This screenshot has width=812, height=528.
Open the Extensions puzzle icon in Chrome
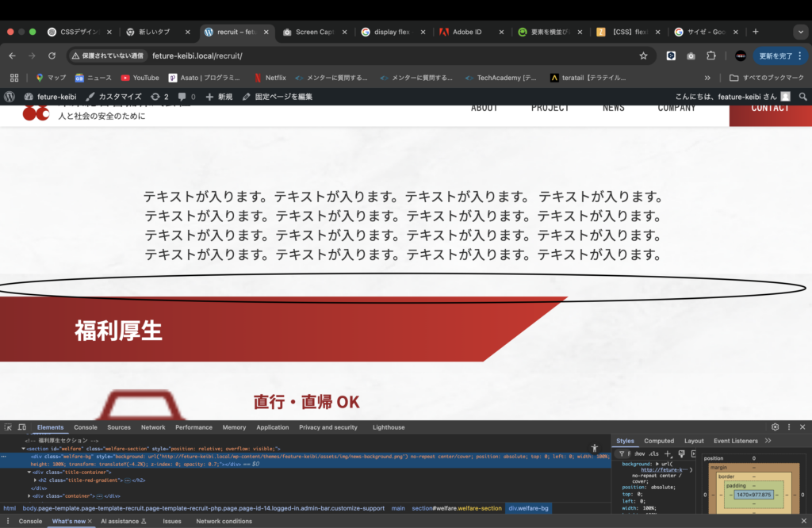[711, 56]
